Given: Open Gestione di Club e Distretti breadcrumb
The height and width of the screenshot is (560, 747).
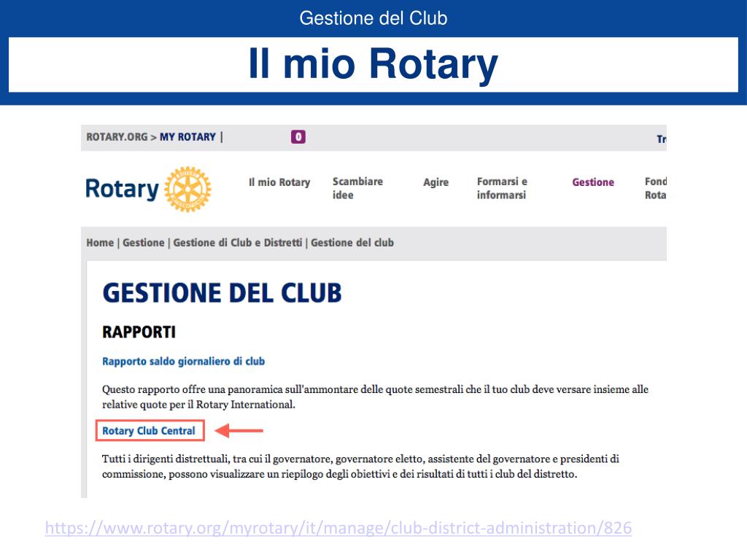Looking at the screenshot, I should point(238,243).
